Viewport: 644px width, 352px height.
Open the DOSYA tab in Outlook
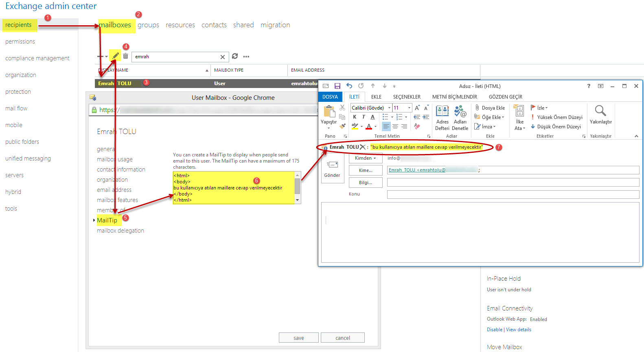pos(330,97)
